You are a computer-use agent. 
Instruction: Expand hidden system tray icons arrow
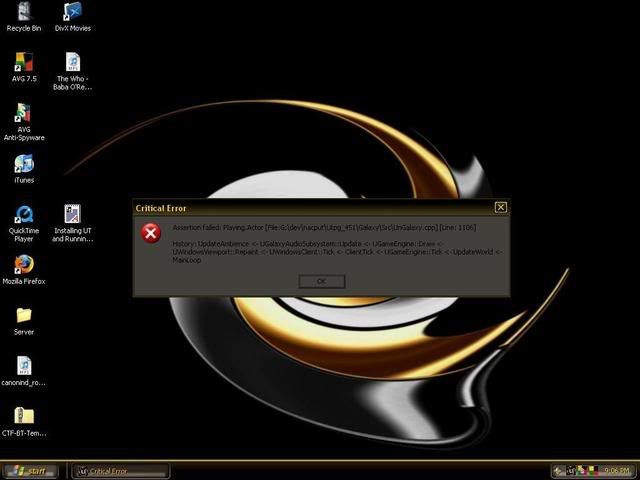[560, 470]
